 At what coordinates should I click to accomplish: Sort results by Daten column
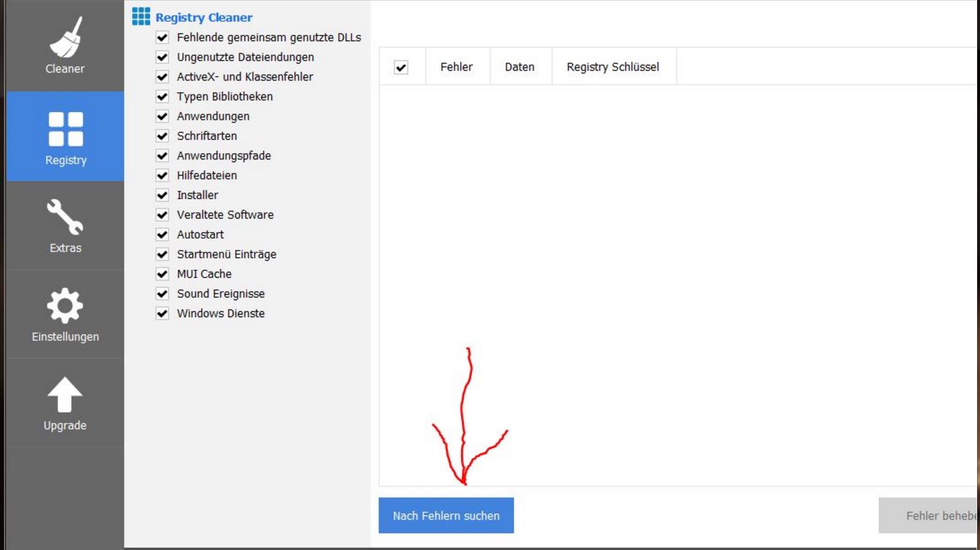coord(520,67)
